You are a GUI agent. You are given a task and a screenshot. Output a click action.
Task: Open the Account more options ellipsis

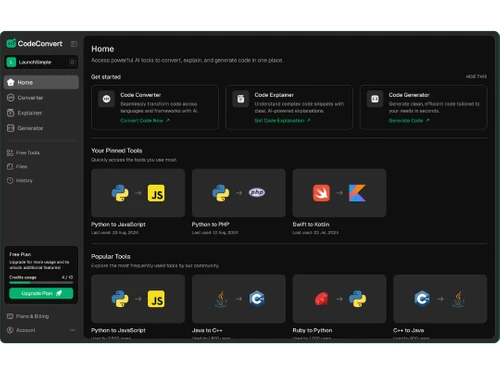(73, 330)
